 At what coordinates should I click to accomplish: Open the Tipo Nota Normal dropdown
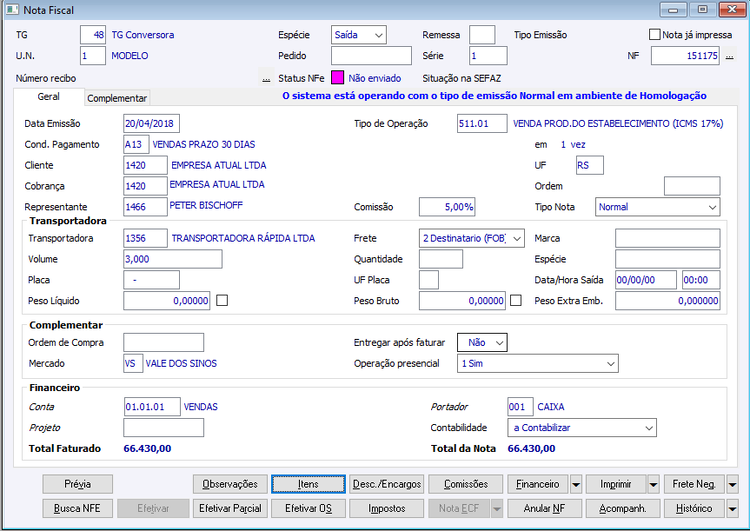[658, 207]
